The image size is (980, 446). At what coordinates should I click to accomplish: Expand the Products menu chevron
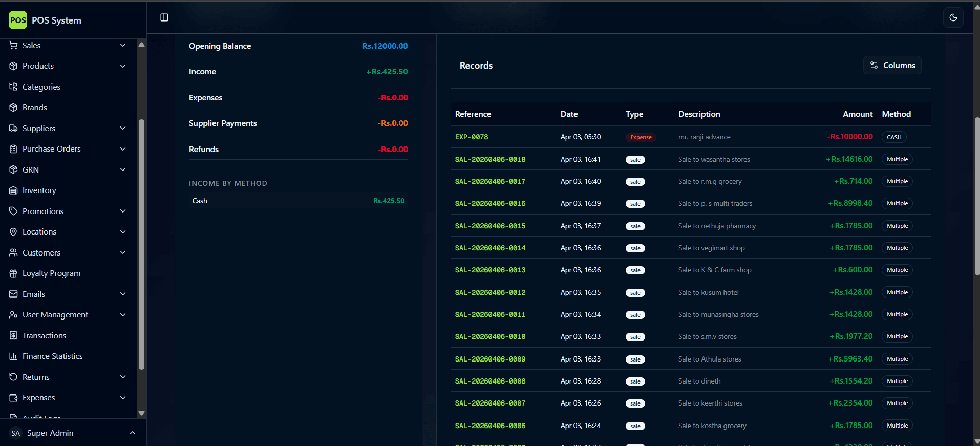click(x=123, y=66)
